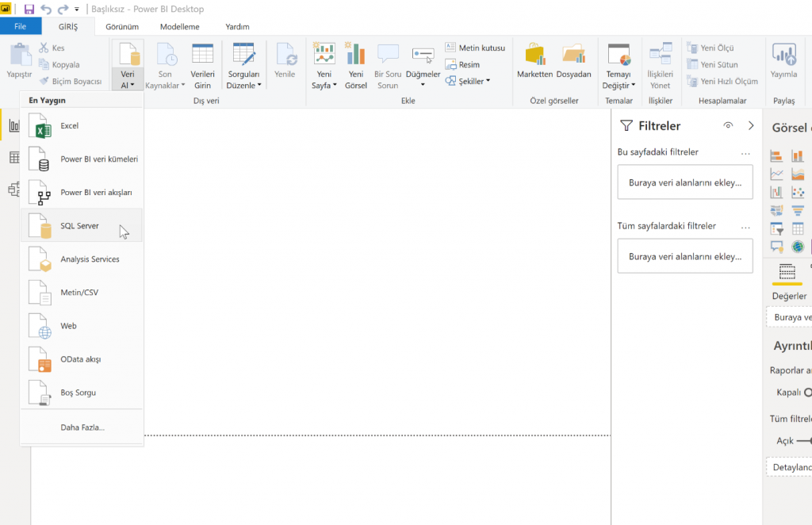Open options for Tüm sayfalardaki filtreler
This screenshot has height=525, width=812.
coord(745,228)
